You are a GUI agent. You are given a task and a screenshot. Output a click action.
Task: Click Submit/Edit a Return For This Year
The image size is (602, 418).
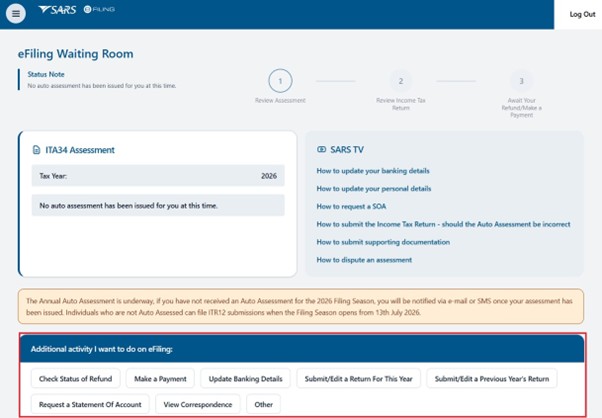pyautogui.click(x=359, y=379)
